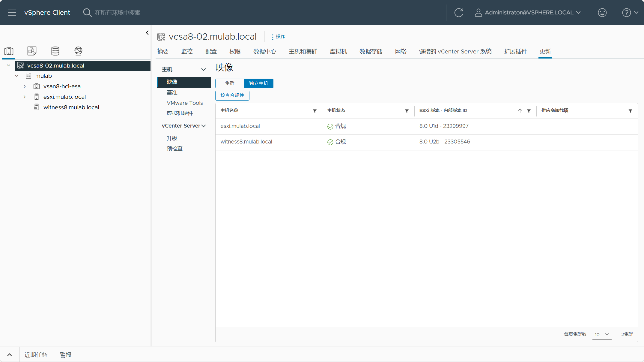Collapse the left navigation panel arrow
This screenshot has width=644, height=362.
point(147,33)
